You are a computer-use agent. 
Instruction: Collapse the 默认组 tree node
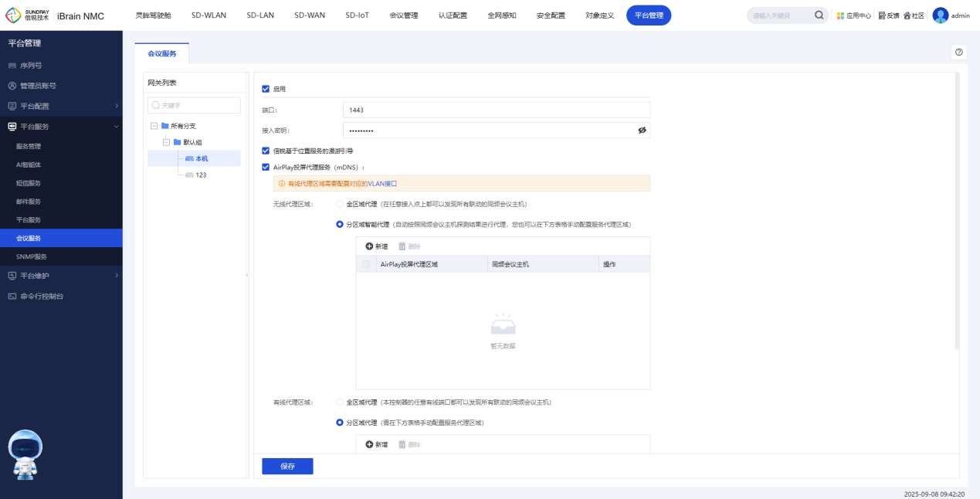click(x=165, y=142)
